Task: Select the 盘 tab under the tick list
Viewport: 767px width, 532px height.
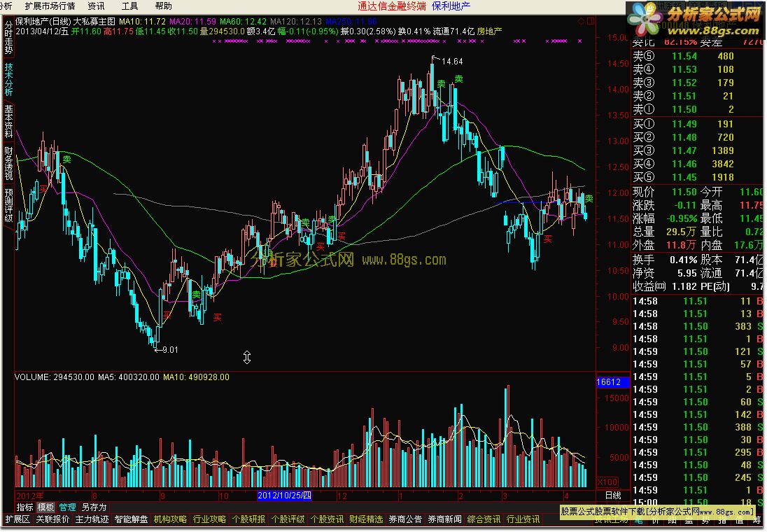Action: coord(689,521)
